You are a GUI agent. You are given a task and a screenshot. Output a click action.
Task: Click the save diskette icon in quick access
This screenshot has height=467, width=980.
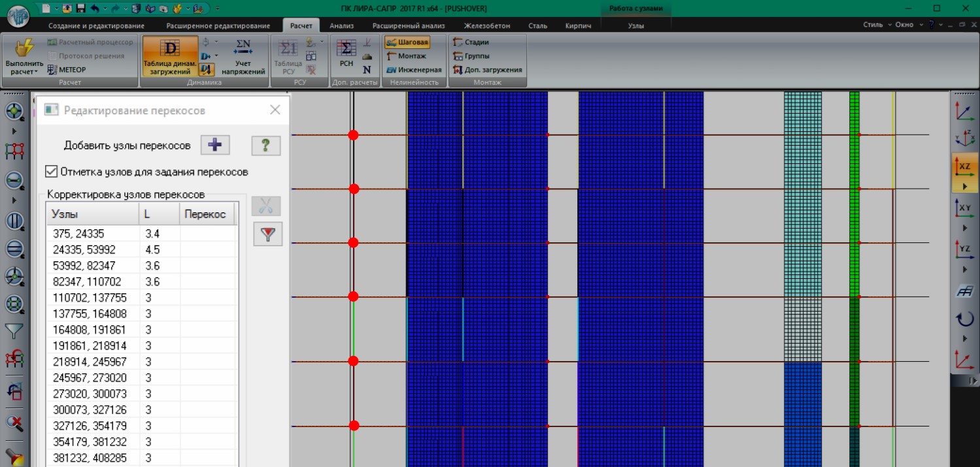[81, 8]
